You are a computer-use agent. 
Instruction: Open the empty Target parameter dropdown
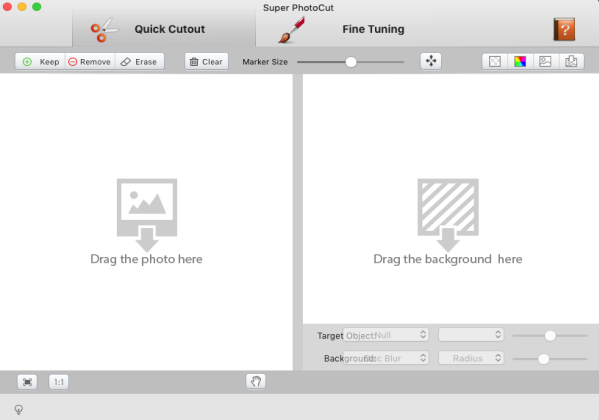[471, 335]
